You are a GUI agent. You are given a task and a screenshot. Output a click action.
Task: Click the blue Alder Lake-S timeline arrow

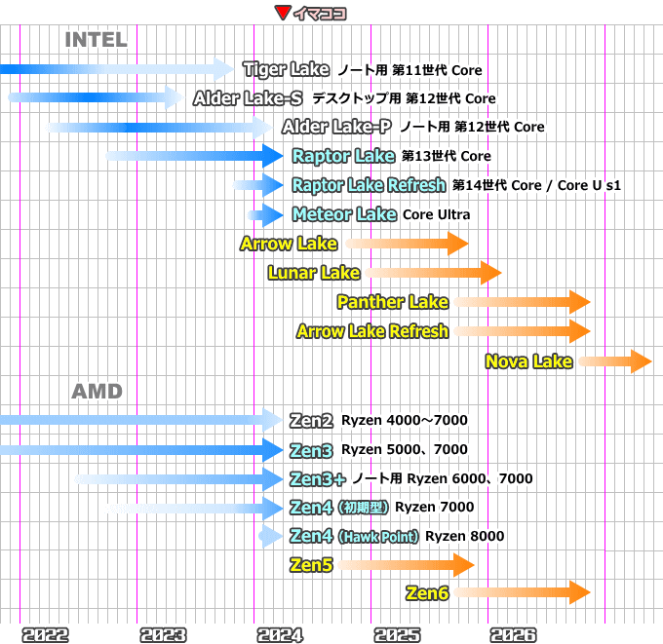(x=96, y=97)
